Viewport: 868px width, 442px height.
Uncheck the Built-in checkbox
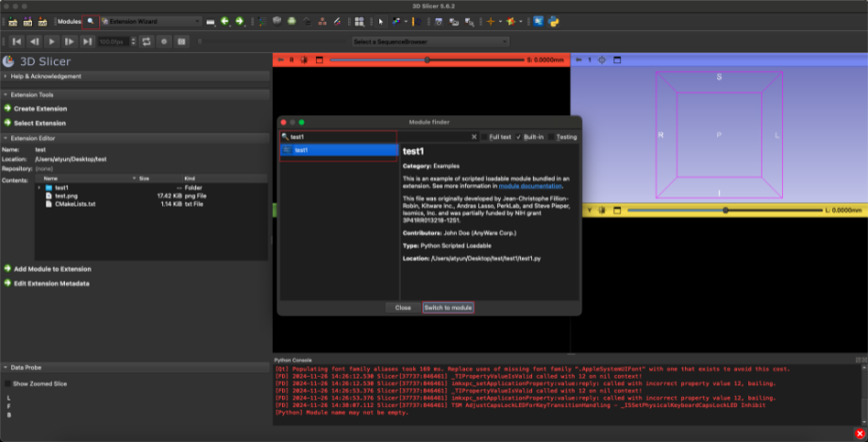coord(519,137)
